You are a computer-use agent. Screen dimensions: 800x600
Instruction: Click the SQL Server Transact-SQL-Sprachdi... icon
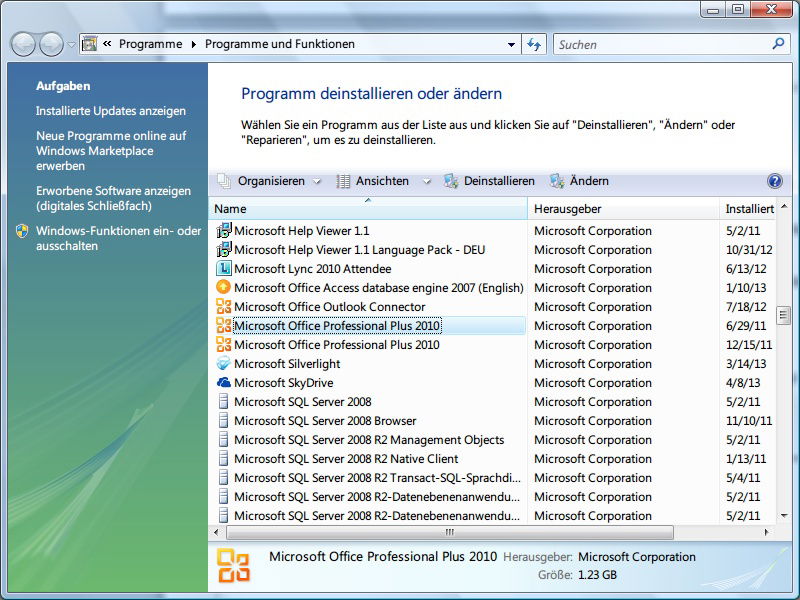click(223, 477)
